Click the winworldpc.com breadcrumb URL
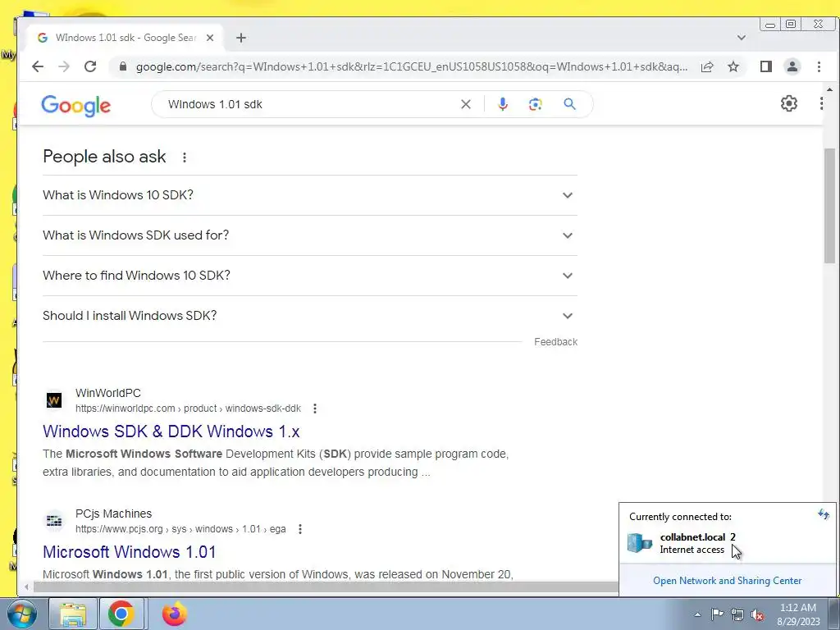This screenshot has width=840, height=630. click(188, 409)
